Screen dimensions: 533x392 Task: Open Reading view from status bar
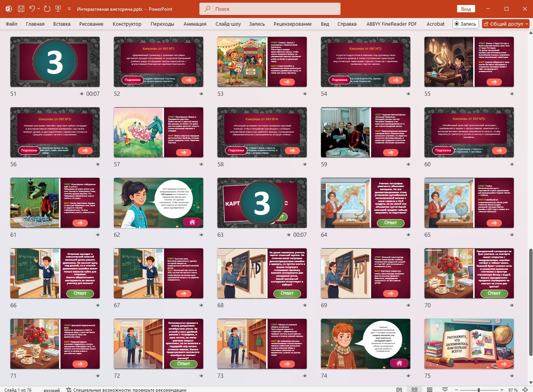[x=429, y=389]
